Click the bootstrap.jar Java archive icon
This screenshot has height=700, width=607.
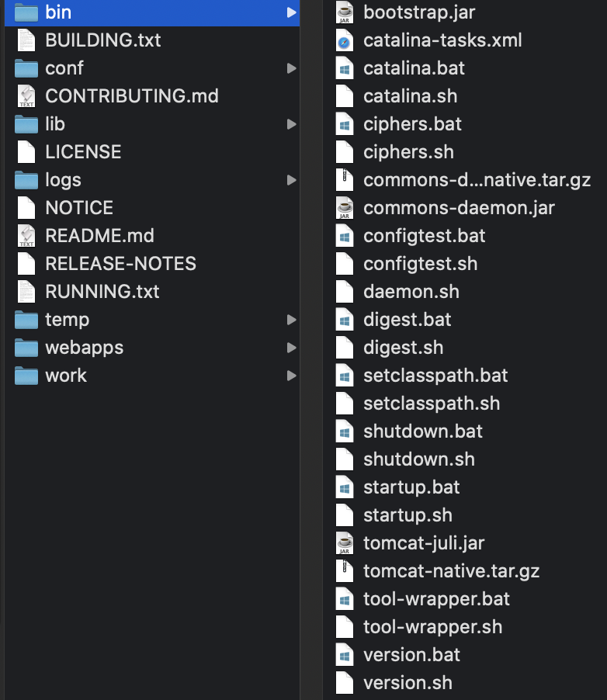(x=345, y=12)
